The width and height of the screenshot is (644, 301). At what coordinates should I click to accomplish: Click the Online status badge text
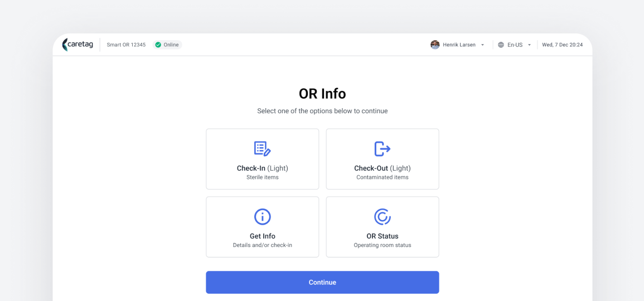(171, 45)
